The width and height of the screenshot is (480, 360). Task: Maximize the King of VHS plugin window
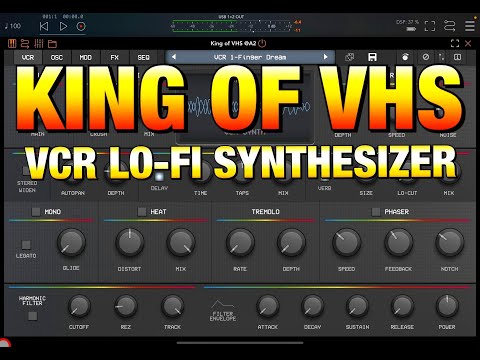click(455, 43)
